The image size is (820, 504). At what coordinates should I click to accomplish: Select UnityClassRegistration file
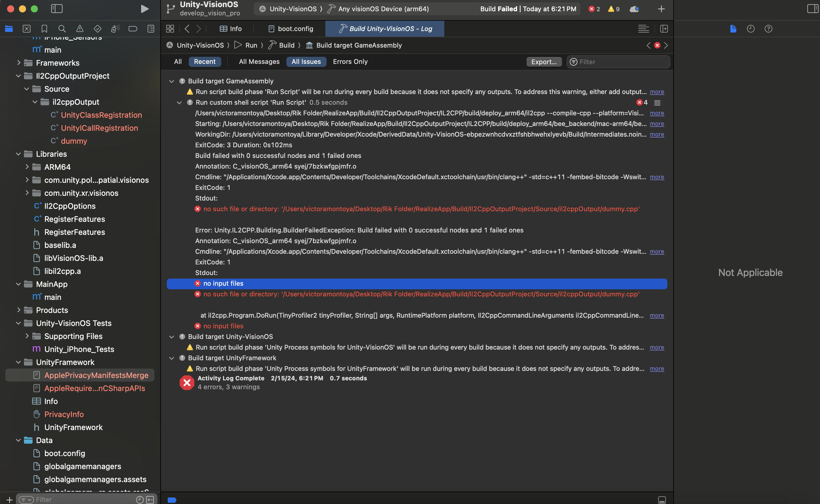click(101, 115)
